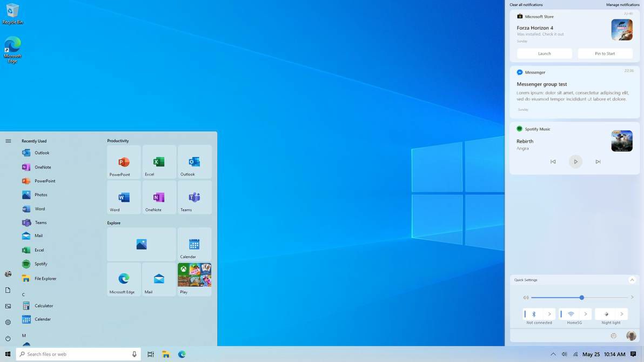Image resolution: width=644 pixels, height=362 pixels.
Task: Open the Action Center notification icon
Action: [x=633, y=354]
